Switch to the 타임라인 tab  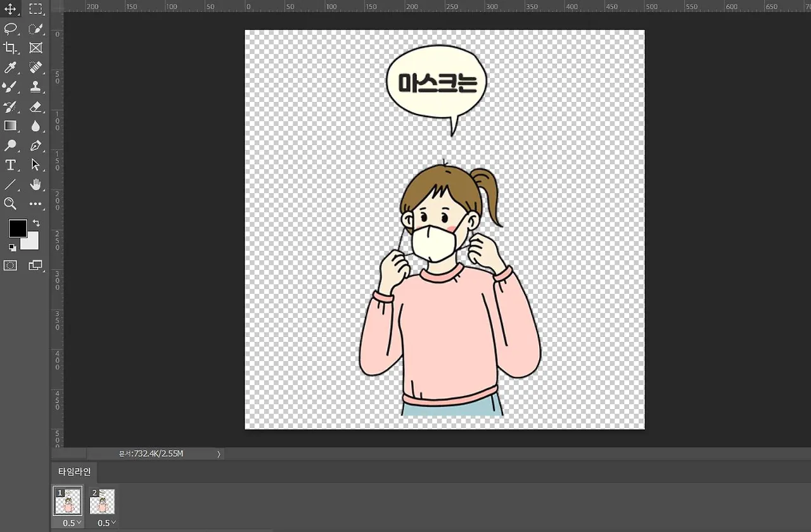click(x=75, y=472)
